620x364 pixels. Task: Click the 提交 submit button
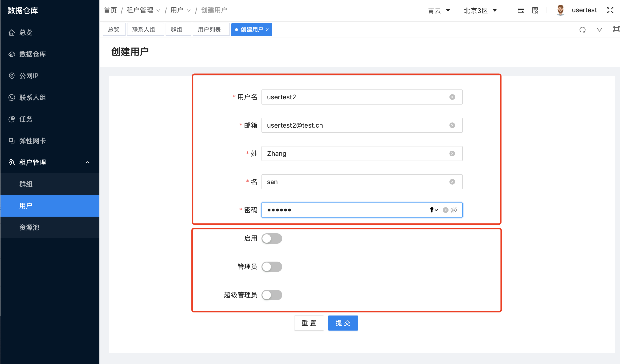(343, 323)
